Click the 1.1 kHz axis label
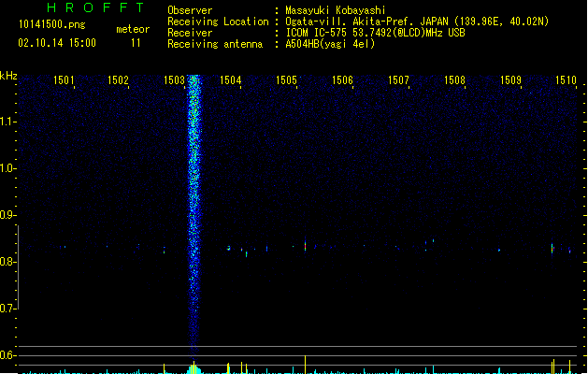The image size is (588, 374). [7, 122]
